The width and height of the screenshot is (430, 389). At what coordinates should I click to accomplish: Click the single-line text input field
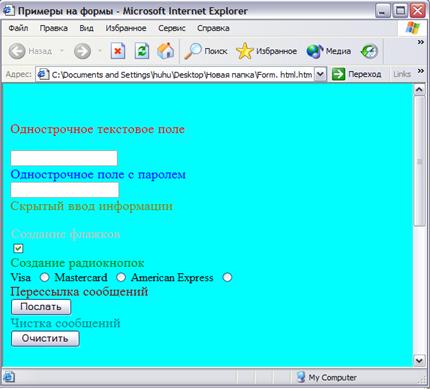point(64,158)
